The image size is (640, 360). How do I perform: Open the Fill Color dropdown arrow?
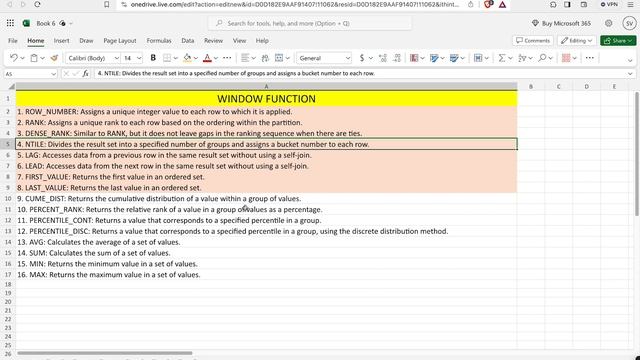point(196,58)
